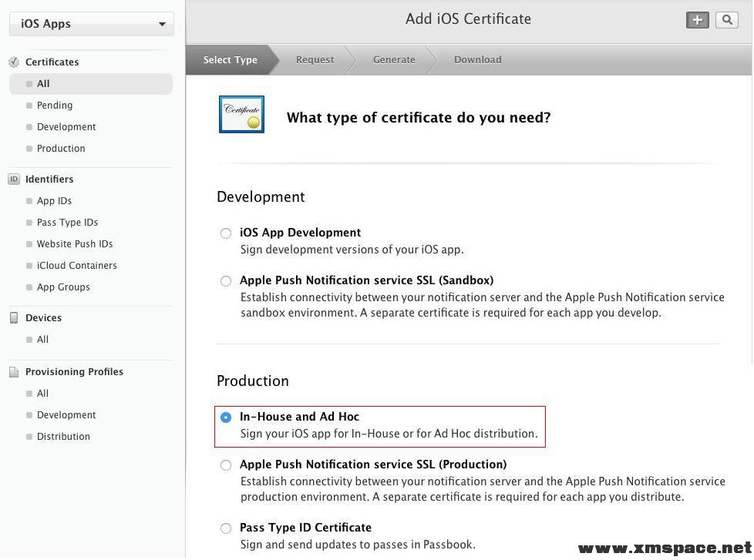This screenshot has height=560, width=754.
Task: Open Distribution provisioning profiles
Action: (63, 437)
